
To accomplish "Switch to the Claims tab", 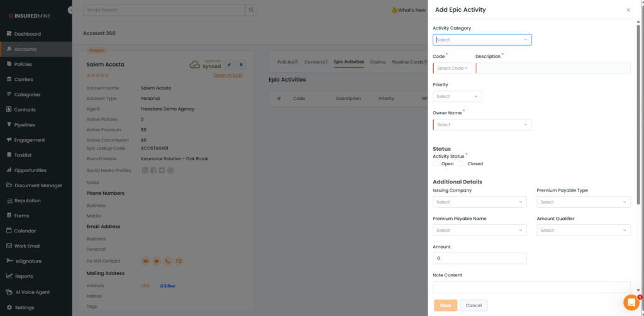I will coord(377,62).
